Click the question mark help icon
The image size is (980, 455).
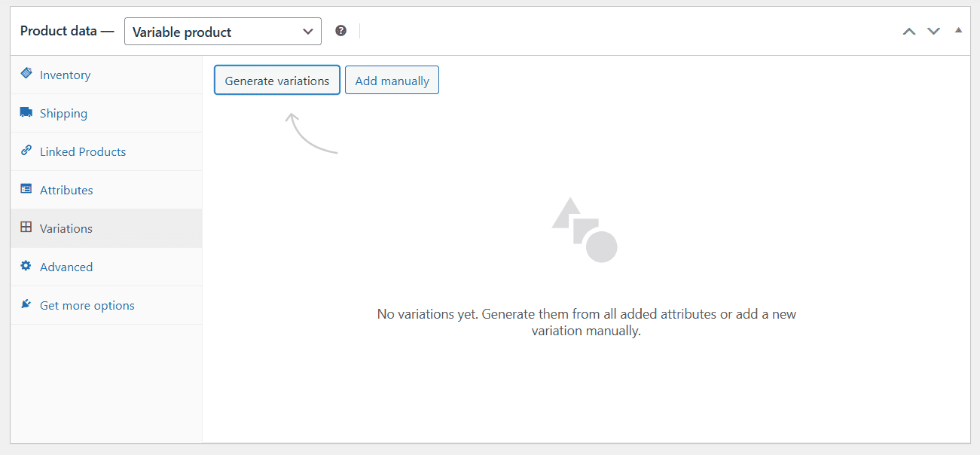pyautogui.click(x=341, y=31)
